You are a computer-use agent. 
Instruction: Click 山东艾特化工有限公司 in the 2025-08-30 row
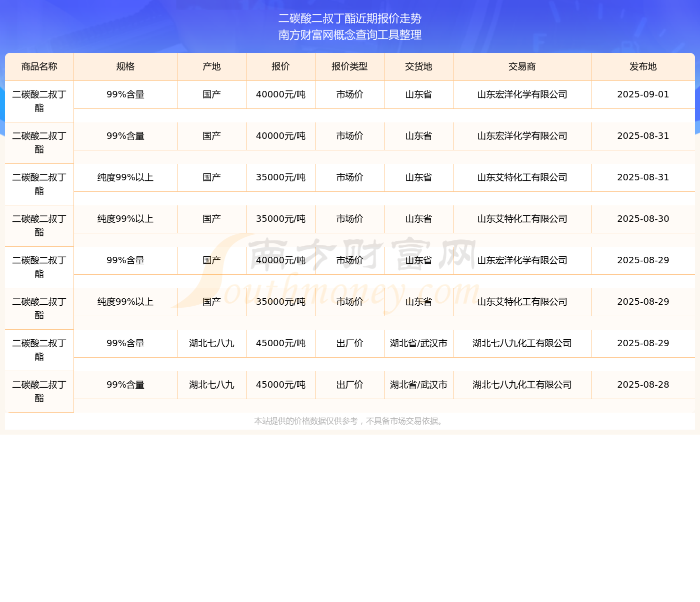pos(522,219)
